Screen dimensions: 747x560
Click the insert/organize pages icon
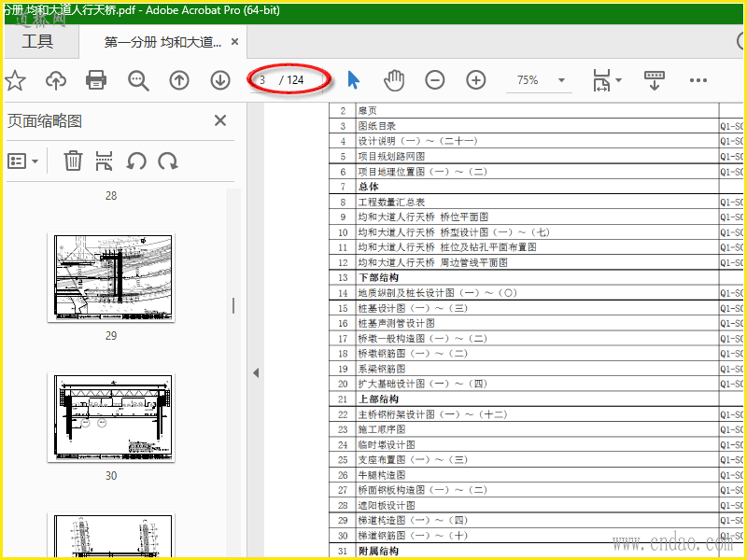(x=104, y=161)
